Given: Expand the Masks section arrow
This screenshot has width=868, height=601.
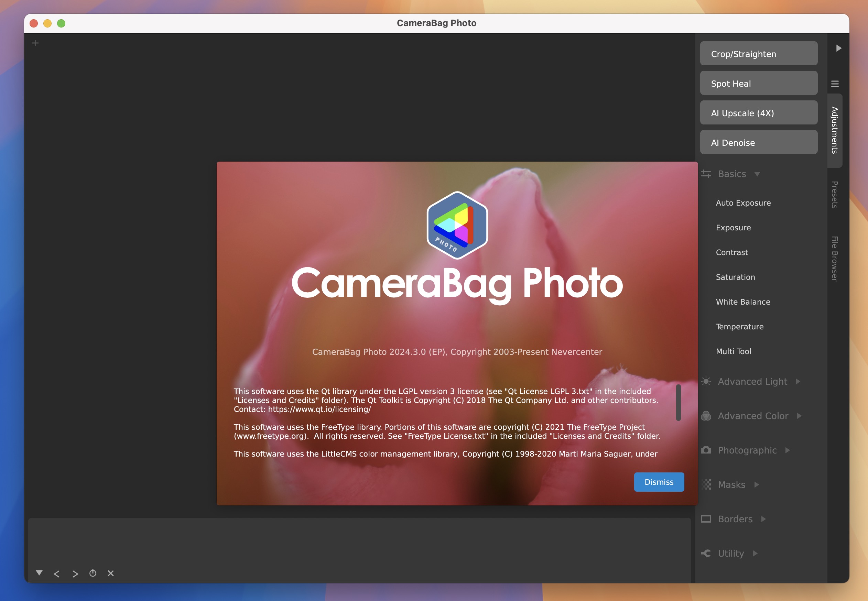Looking at the screenshot, I should click(x=757, y=485).
